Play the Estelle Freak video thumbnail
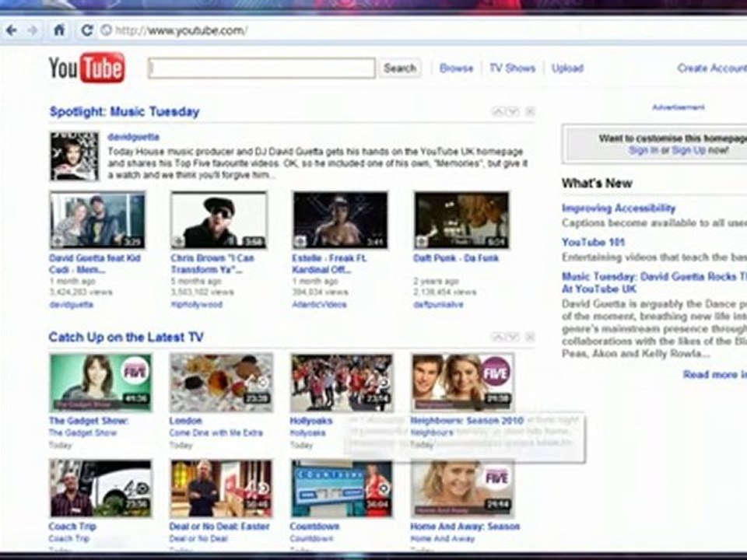Screen dimensions: 747x560 [x=340, y=220]
